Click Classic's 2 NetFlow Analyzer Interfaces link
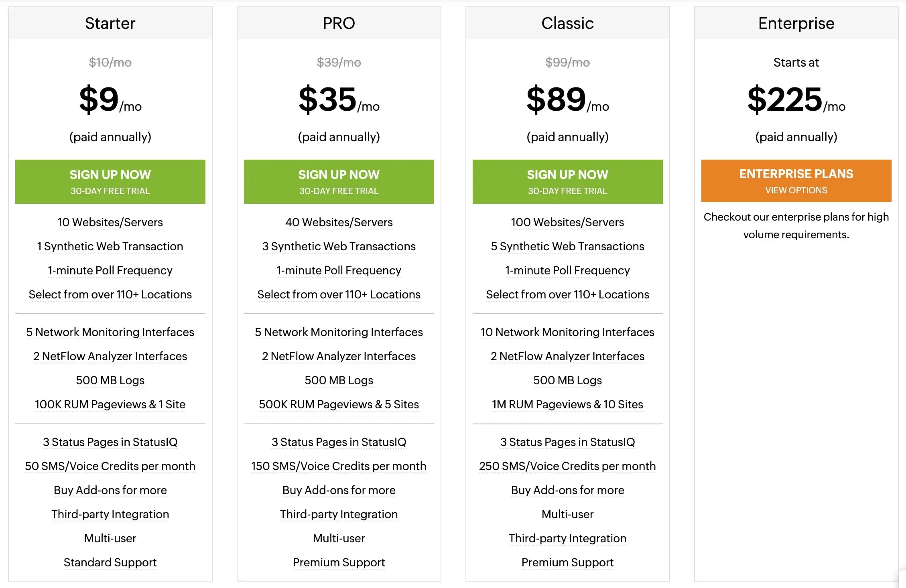 coord(567,356)
